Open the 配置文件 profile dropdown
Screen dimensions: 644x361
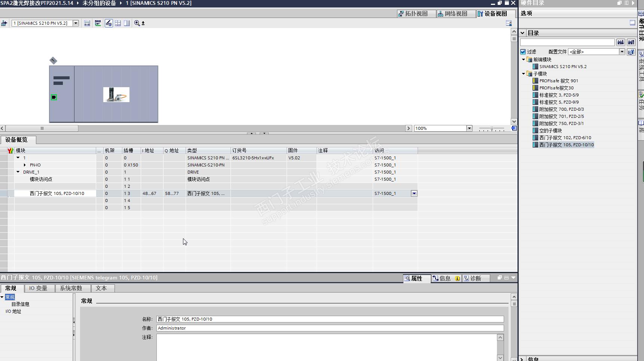622,52
